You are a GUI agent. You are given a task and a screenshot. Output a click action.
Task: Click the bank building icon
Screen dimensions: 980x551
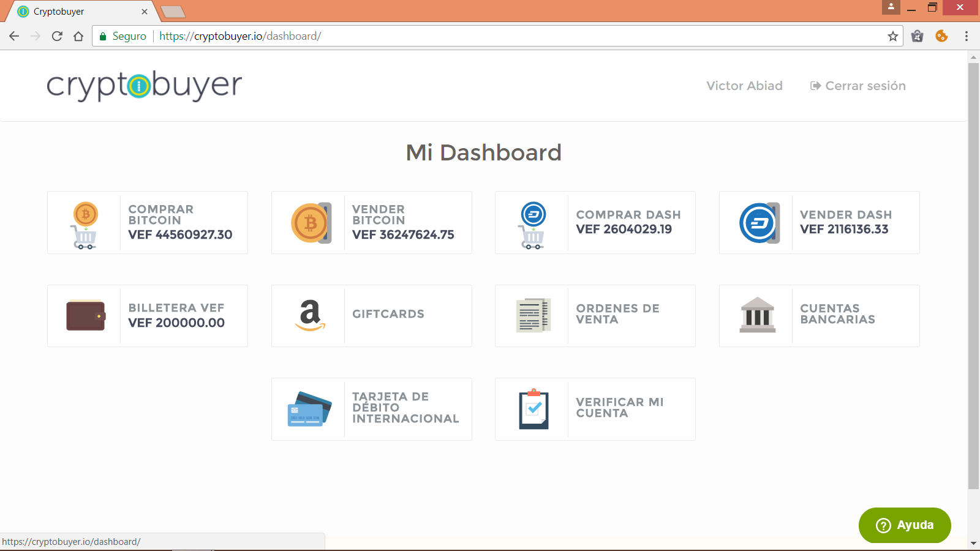coord(758,315)
